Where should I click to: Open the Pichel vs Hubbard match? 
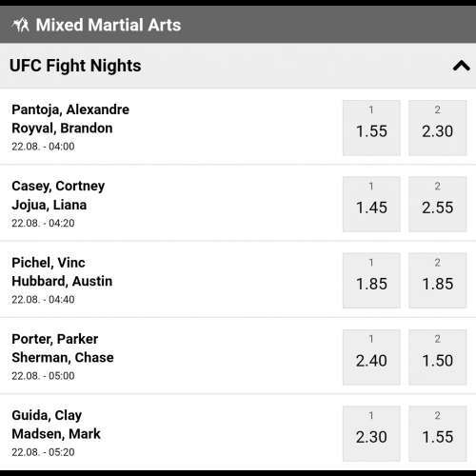click(x=169, y=280)
